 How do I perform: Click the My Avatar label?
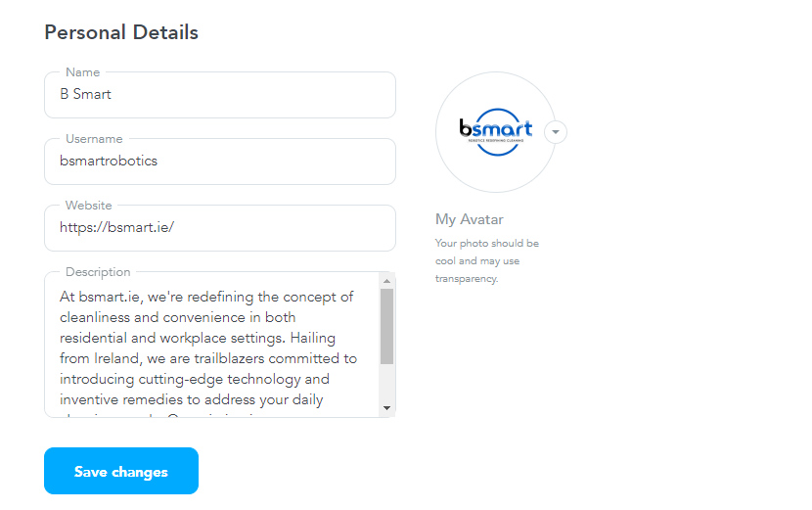(470, 219)
